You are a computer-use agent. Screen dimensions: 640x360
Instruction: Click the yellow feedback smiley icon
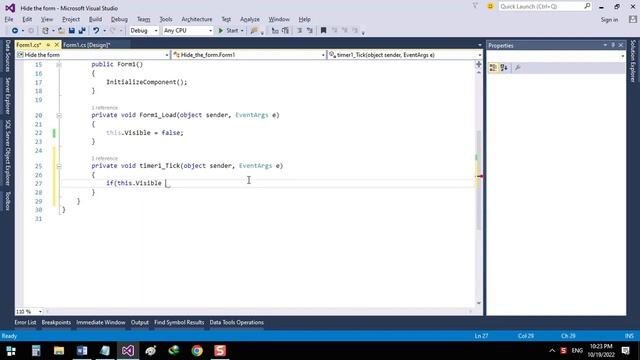tap(490, 7)
